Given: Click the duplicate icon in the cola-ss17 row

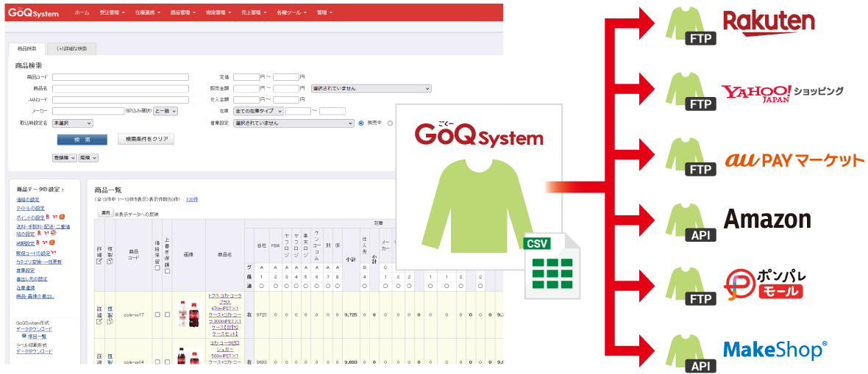Looking at the screenshot, I should (x=110, y=321).
